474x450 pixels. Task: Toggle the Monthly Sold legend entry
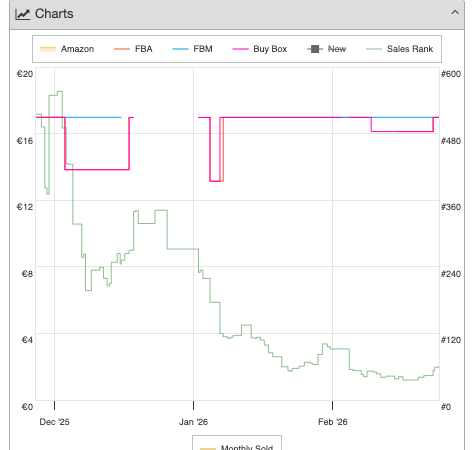point(237,447)
